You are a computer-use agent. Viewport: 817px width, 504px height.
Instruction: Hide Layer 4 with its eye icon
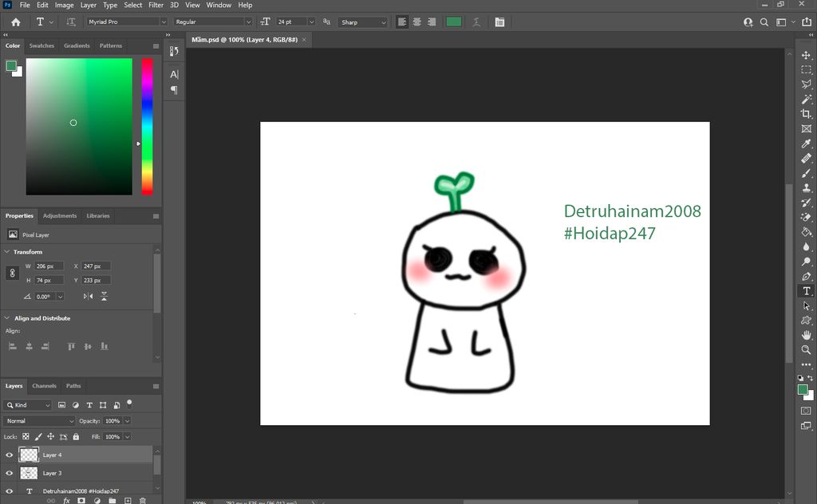pos(10,455)
